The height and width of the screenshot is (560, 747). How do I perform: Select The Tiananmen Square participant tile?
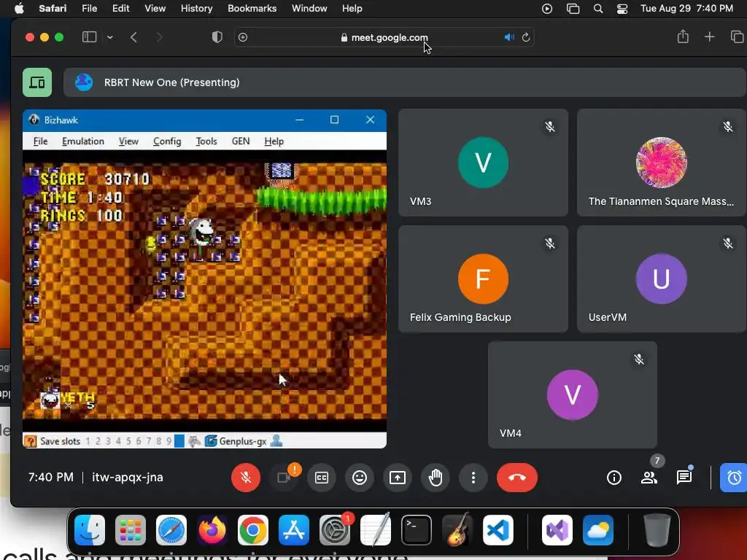[x=661, y=163]
